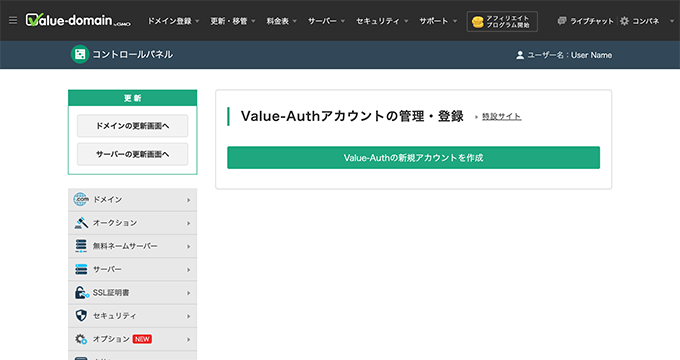The height and width of the screenshot is (360, 680).
Task: Click the affiliate coins icon
Action: (477, 22)
